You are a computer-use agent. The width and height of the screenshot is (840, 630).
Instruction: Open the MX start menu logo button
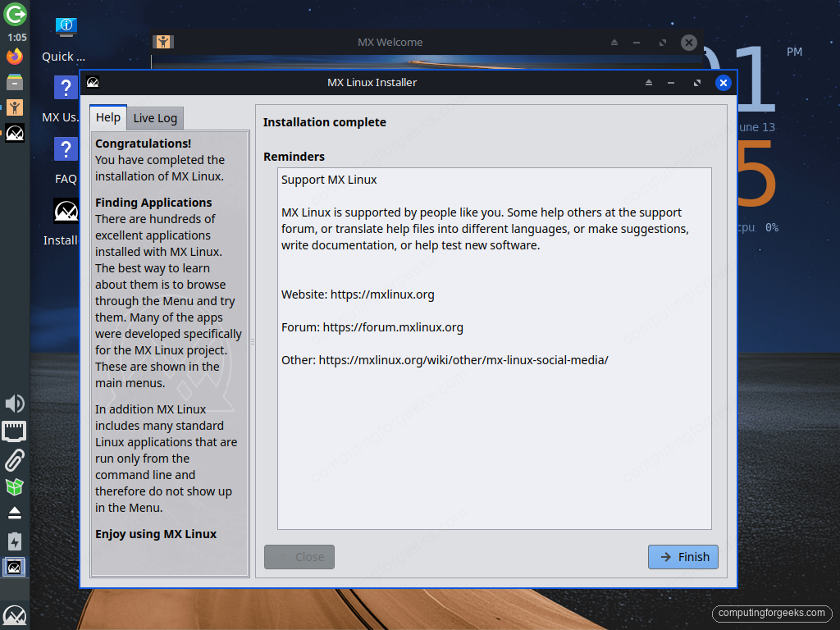pos(15,616)
